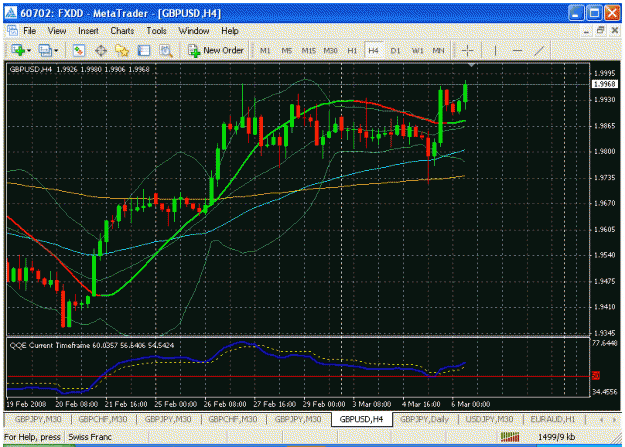
Task: Click the 6 Mar 00:00 time label
Action: coord(471,404)
